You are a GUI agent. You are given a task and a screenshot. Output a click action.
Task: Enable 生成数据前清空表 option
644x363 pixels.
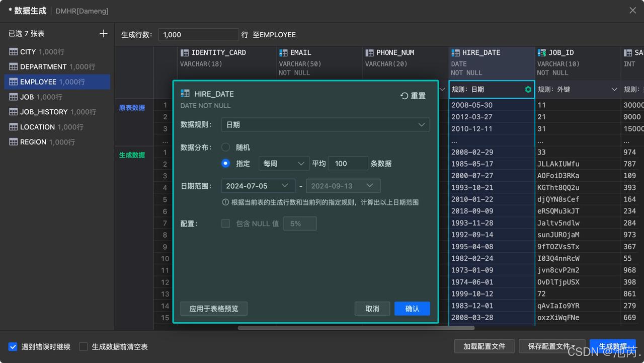point(84,346)
